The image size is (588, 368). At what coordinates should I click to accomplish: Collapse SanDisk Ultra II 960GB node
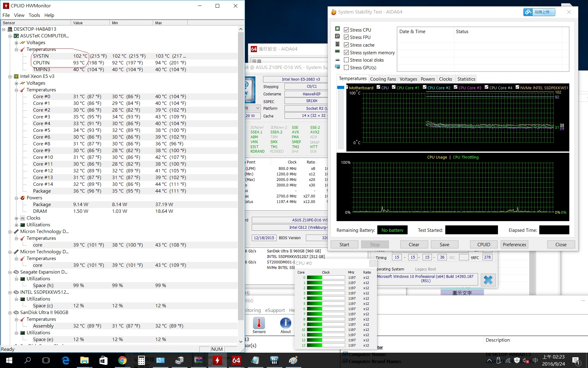point(10,312)
